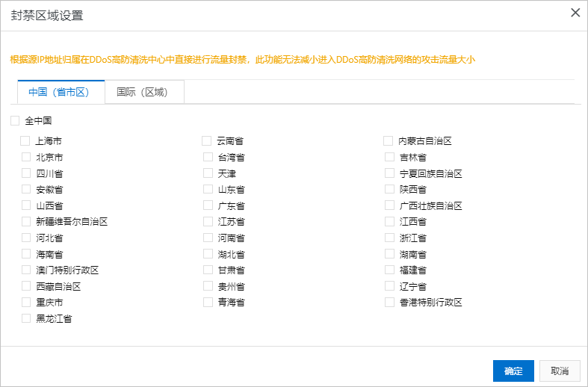
Task: Click the orange DDoS高防 notice text
Action: pos(243,60)
